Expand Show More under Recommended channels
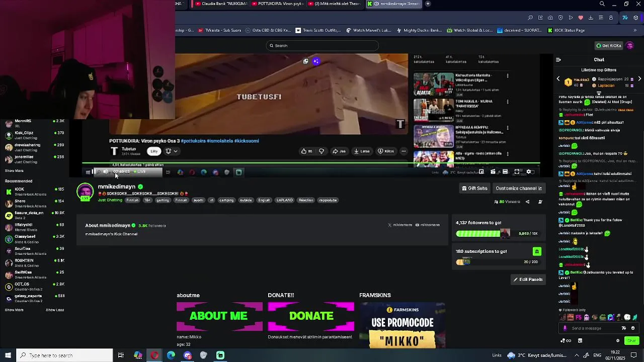 [x=14, y=310]
